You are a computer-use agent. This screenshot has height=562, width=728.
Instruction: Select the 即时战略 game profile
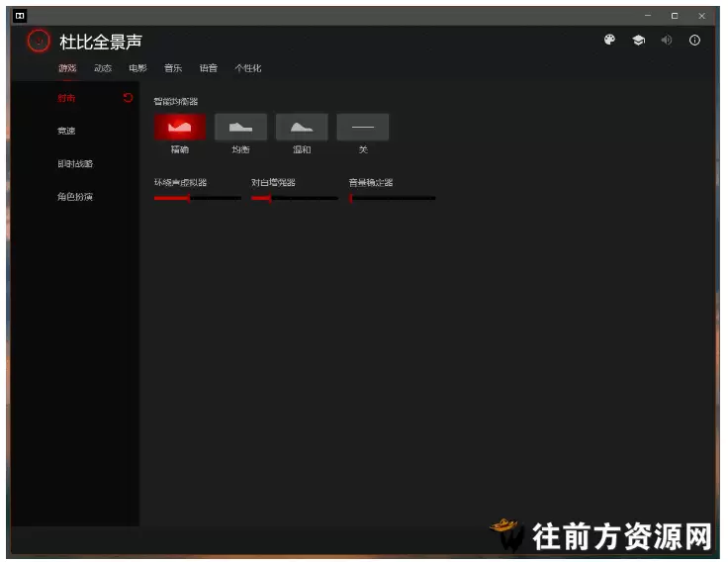point(75,163)
